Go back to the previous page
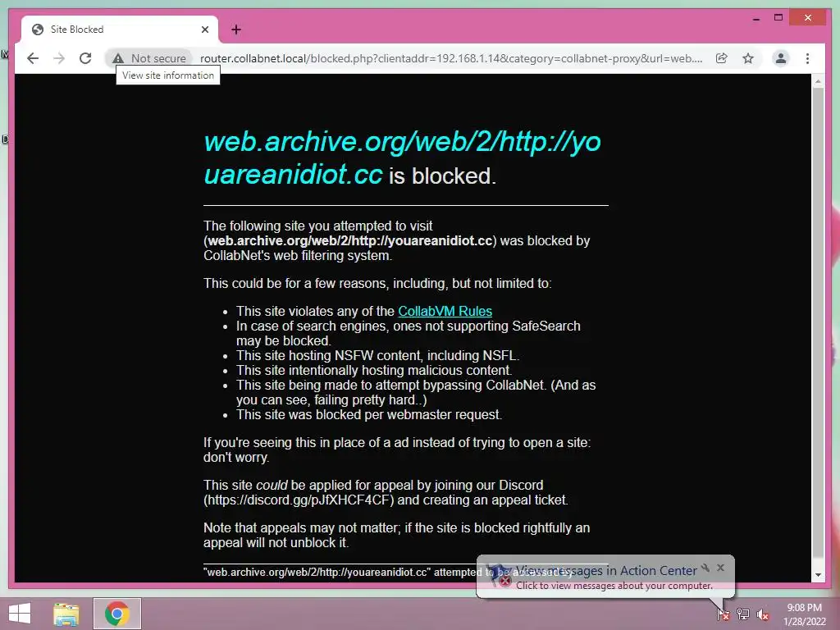The image size is (840, 630). (33, 58)
